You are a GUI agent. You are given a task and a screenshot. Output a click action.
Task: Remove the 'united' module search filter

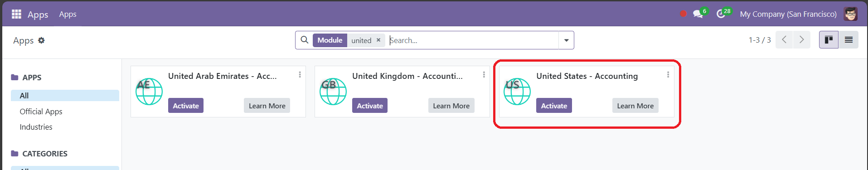(x=378, y=40)
